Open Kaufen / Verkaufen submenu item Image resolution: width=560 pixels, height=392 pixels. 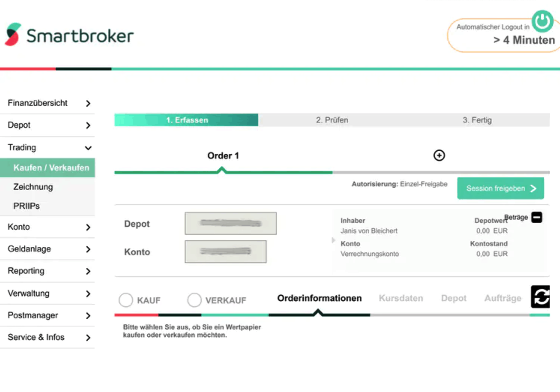47,168
